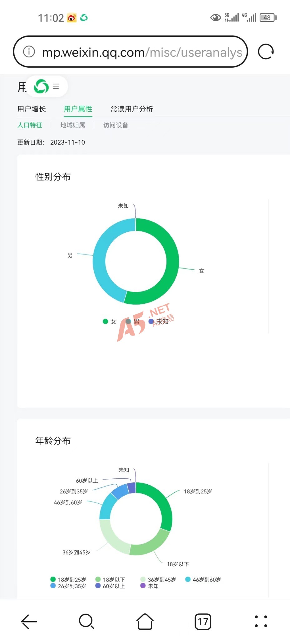
Task: Toggle the 60岁以上 age legend entry
Action: [111, 586]
